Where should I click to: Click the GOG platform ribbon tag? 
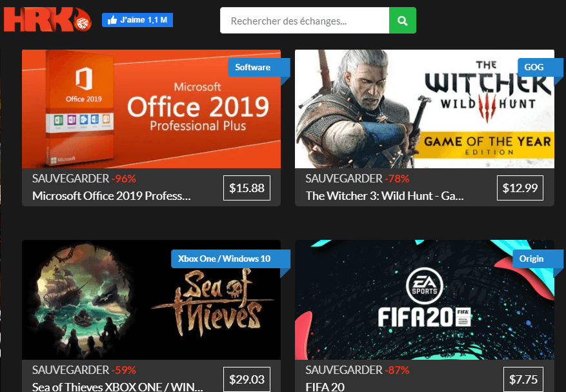click(x=540, y=67)
